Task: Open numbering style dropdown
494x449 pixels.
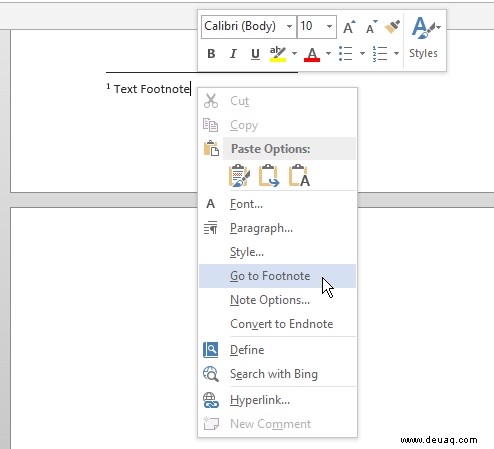Action: (x=396, y=53)
